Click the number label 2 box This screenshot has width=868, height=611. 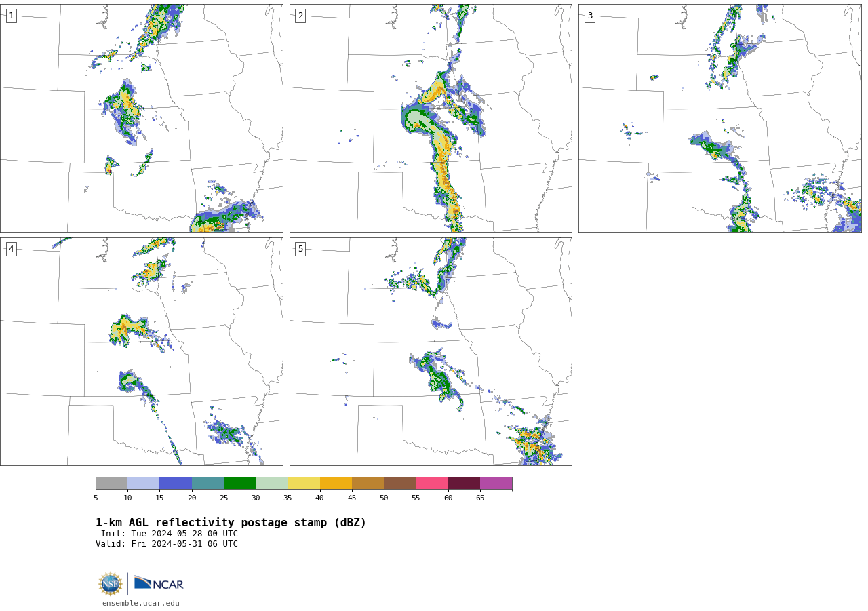point(300,16)
